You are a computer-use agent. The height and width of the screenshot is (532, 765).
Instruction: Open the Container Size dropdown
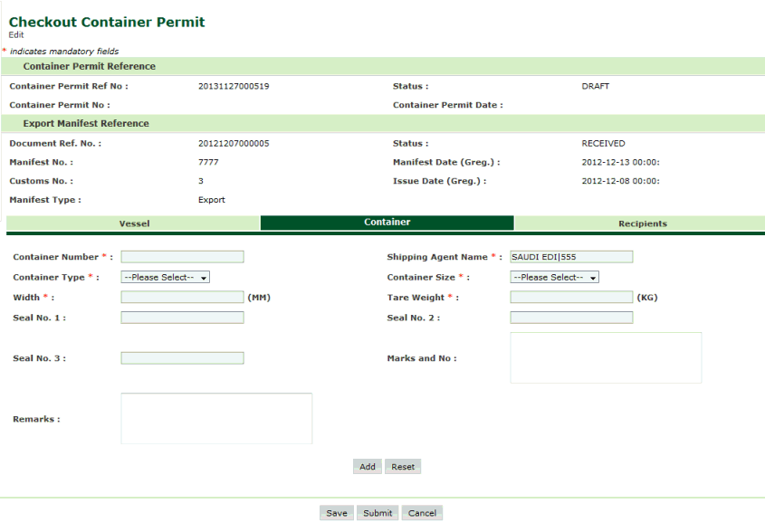click(555, 278)
